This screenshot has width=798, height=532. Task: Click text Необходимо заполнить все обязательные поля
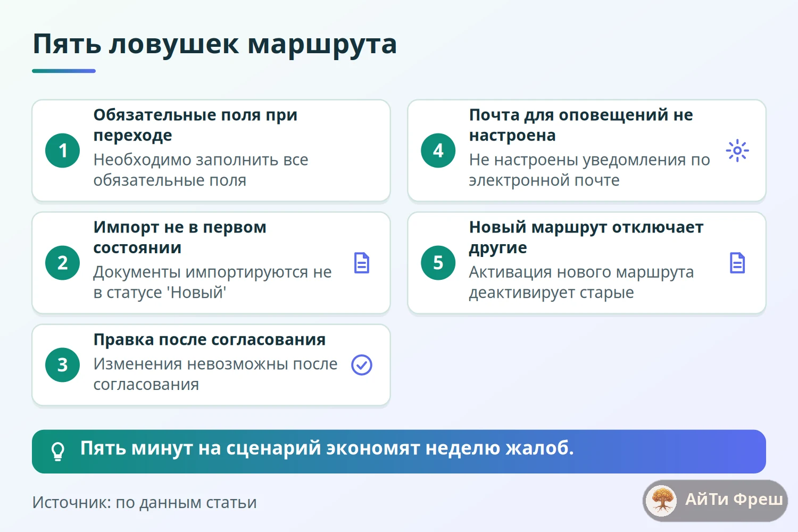point(201,170)
